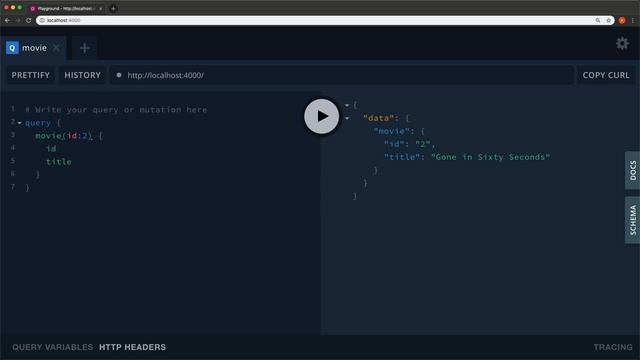The height and width of the screenshot is (360, 640).
Task: Click the comment line "# Write your query or mutation here"
Action: (x=116, y=110)
